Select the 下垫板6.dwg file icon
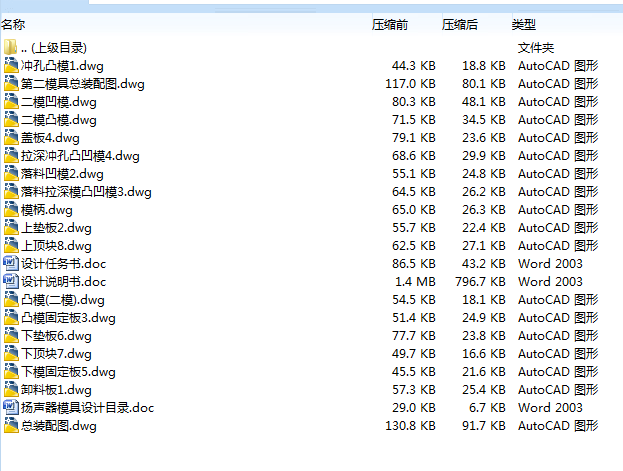This screenshot has height=471, width=623. [11, 335]
